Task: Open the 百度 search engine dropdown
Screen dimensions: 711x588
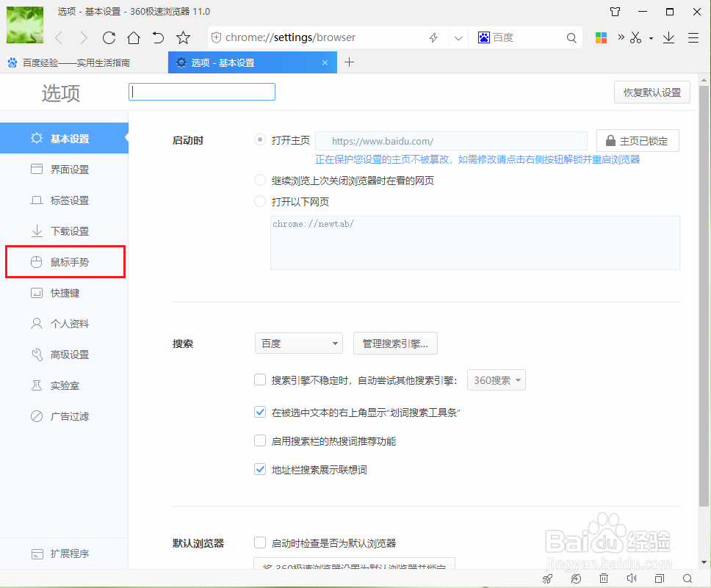Action: (298, 343)
